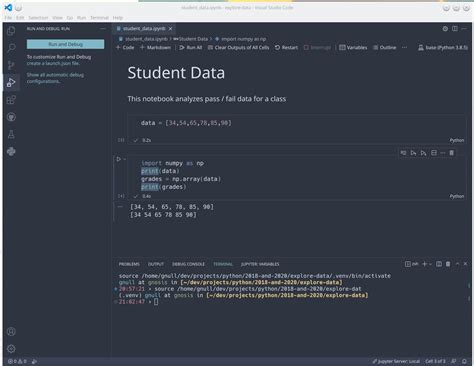Click Cell 3 of 3 status bar entry

point(435,361)
